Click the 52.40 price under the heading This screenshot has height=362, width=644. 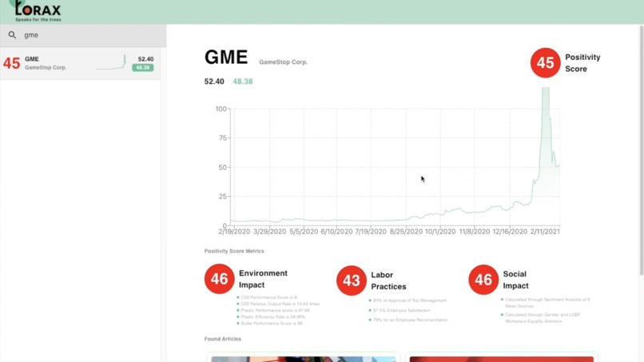pos(214,82)
